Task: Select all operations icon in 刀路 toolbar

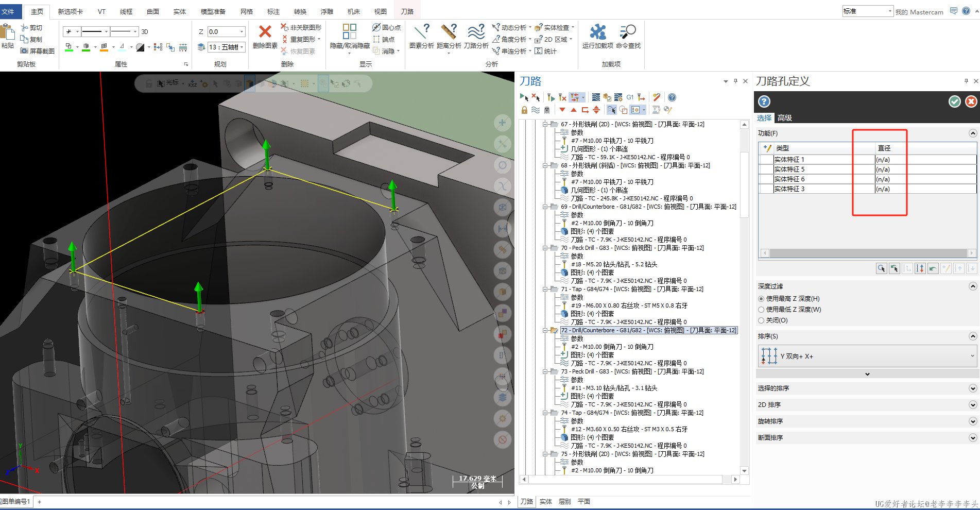Action: pyautogui.click(x=524, y=97)
